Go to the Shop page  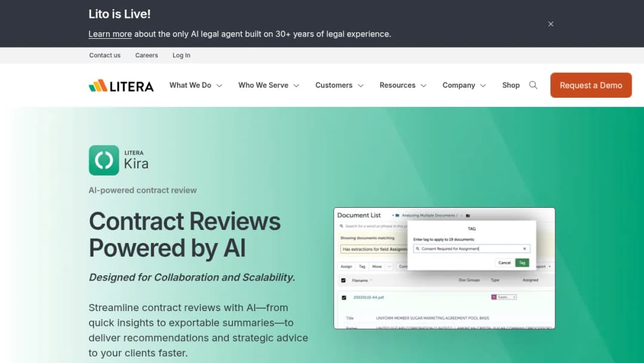point(511,85)
